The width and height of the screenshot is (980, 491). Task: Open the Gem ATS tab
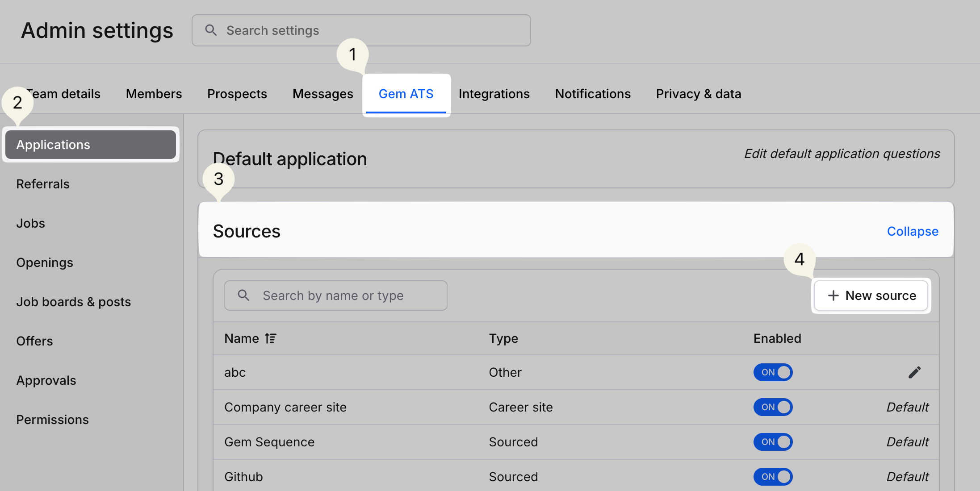coord(406,94)
